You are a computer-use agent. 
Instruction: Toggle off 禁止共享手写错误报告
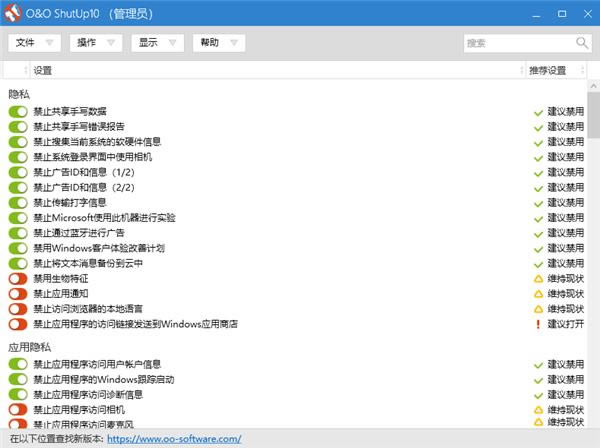click(18, 127)
